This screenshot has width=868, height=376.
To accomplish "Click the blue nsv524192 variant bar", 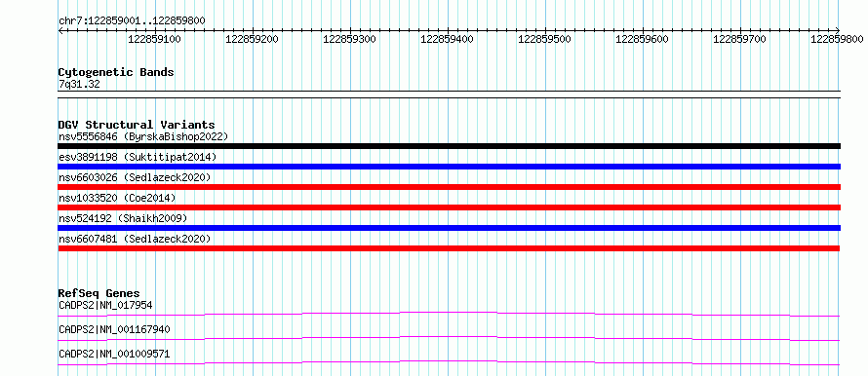I will [x=449, y=228].
